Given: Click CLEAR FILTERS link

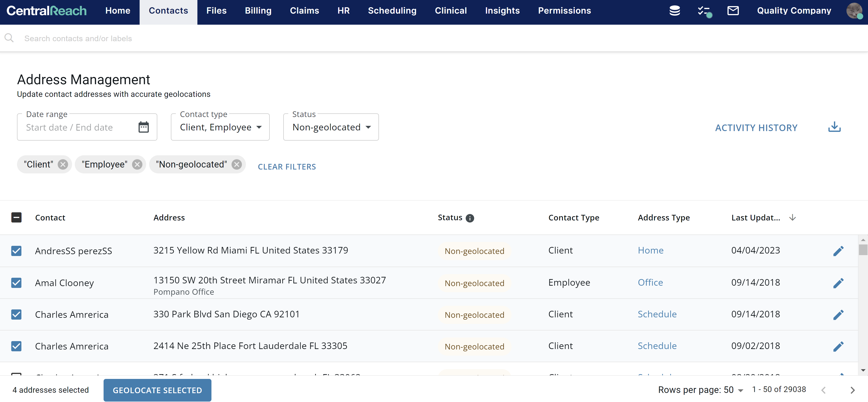Looking at the screenshot, I should (x=287, y=167).
